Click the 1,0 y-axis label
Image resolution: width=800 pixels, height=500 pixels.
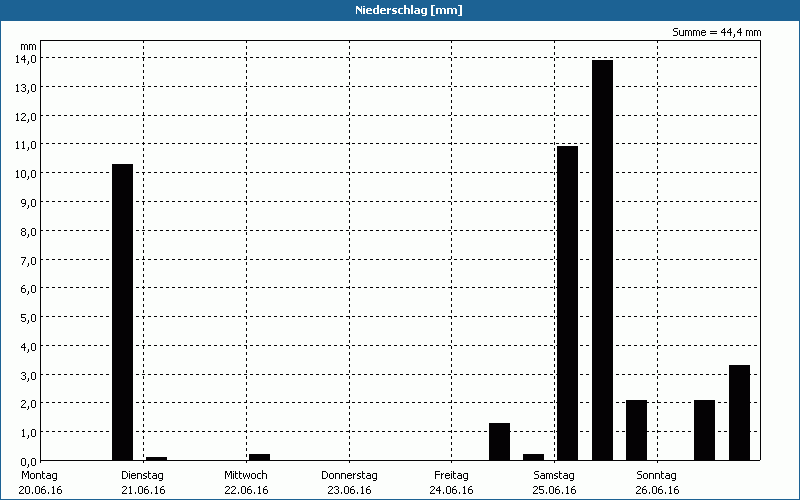pyautogui.click(x=29, y=433)
